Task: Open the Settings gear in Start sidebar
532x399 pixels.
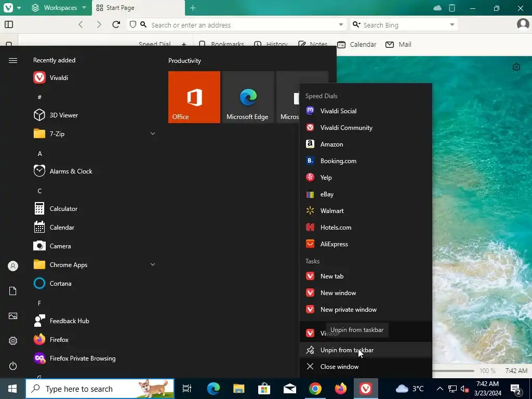Action: point(13,341)
